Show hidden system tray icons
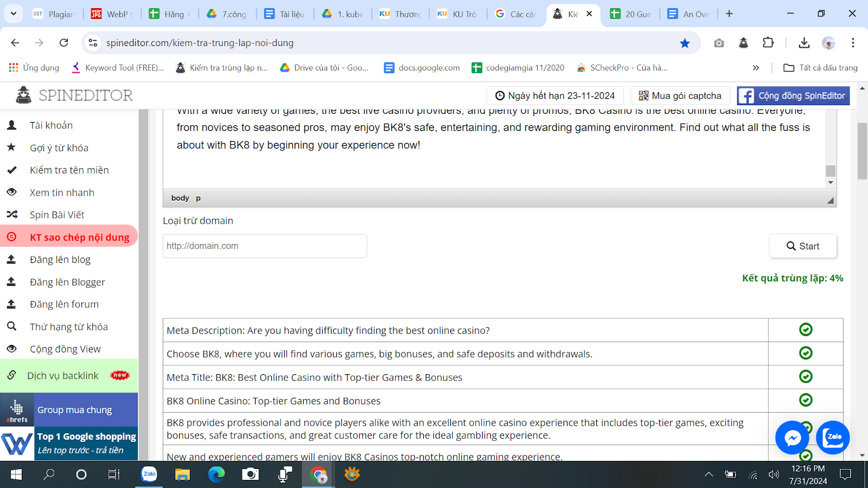This screenshot has width=868, height=488. point(709,474)
